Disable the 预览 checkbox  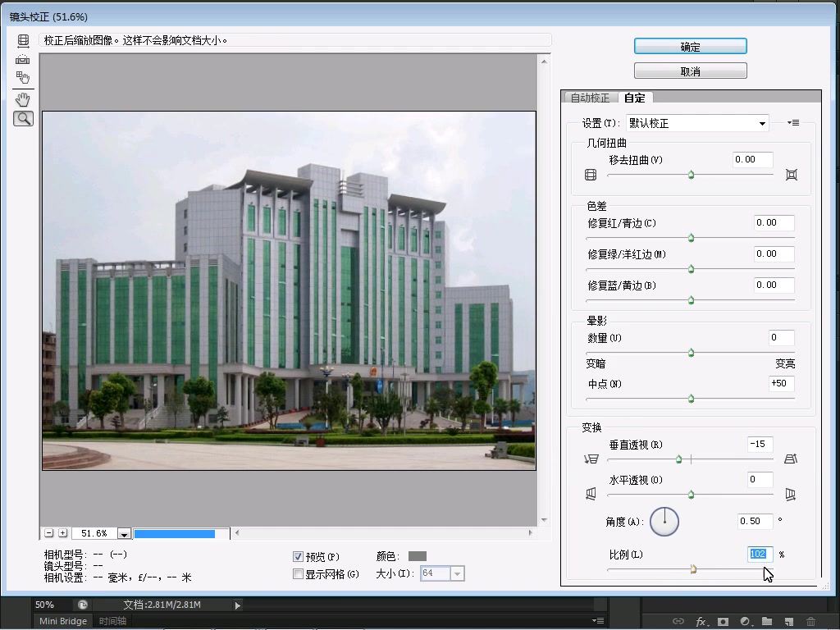point(298,555)
